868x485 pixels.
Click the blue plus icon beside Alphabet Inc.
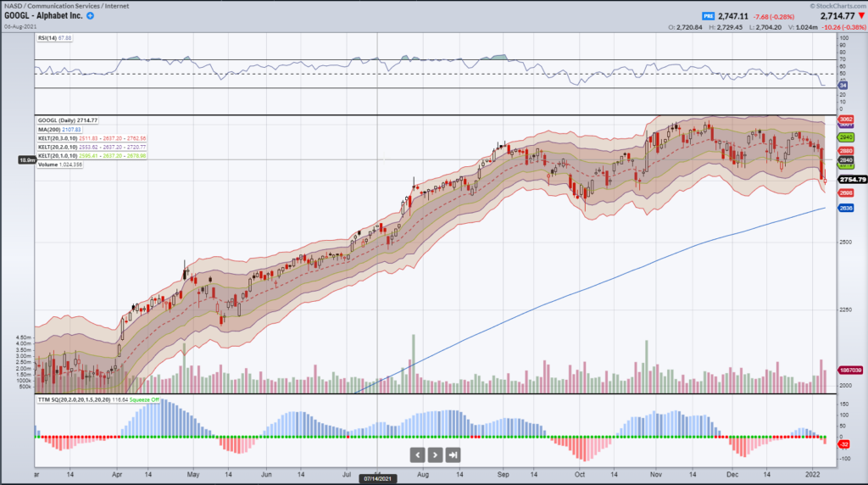[90, 15]
